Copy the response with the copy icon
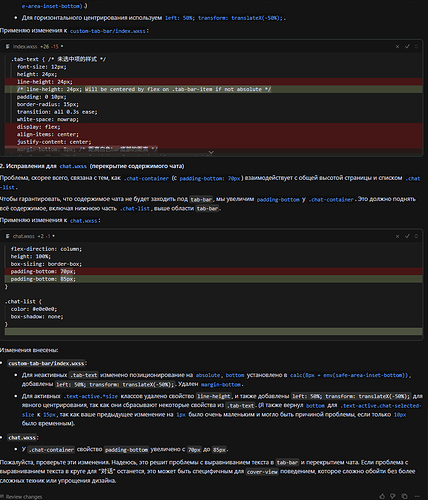 (404, 496)
